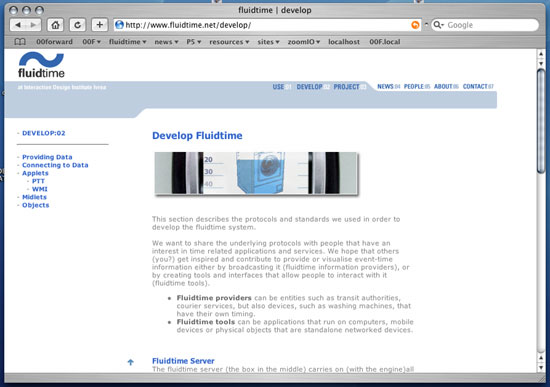This screenshot has width=550, height=387.
Task: Expand the PS bookmarks menu
Action: click(193, 42)
